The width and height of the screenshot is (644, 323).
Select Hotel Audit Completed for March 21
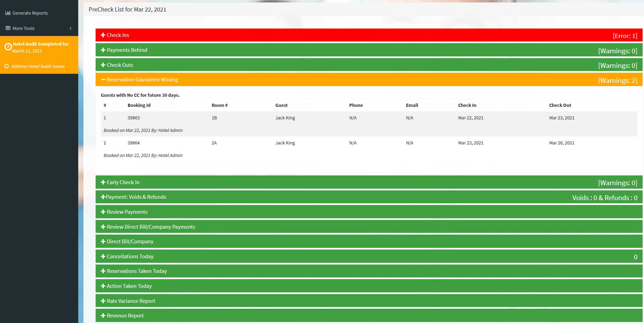click(x=39, y=47)
